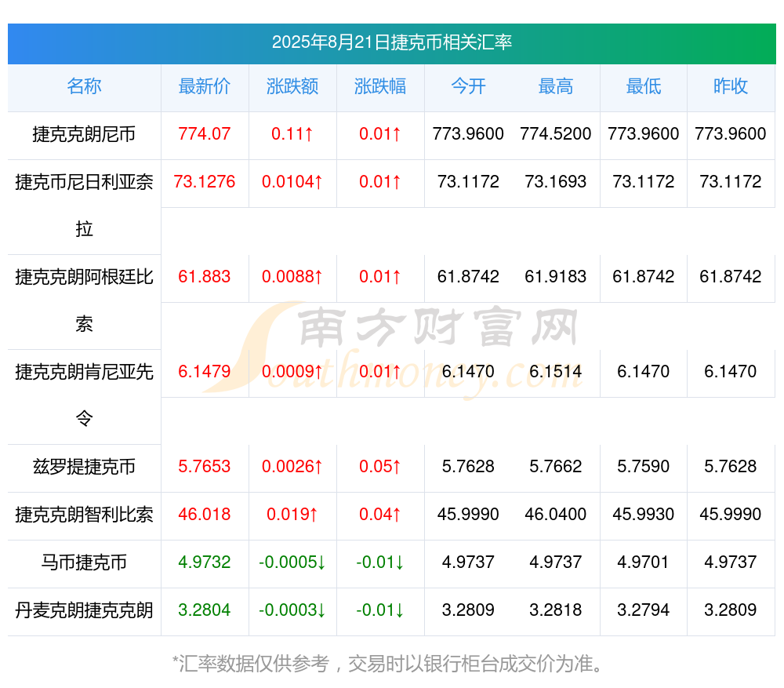The height and width of the screenshot is (688, 784).
Task: Click the row name 兹罗提捷克币
Action: tap(84, 467)
